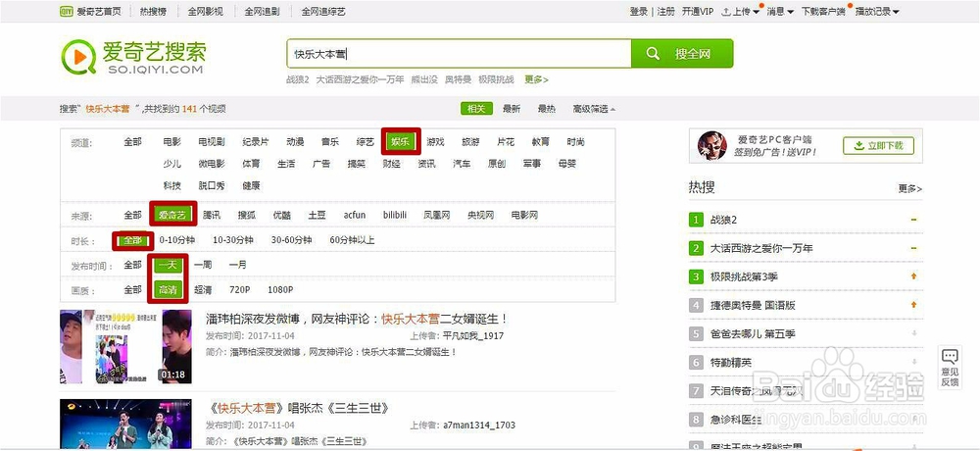Click 更多> beside suggested searches
The height and width of the screenshot is (451, 980).
[536, 79]
